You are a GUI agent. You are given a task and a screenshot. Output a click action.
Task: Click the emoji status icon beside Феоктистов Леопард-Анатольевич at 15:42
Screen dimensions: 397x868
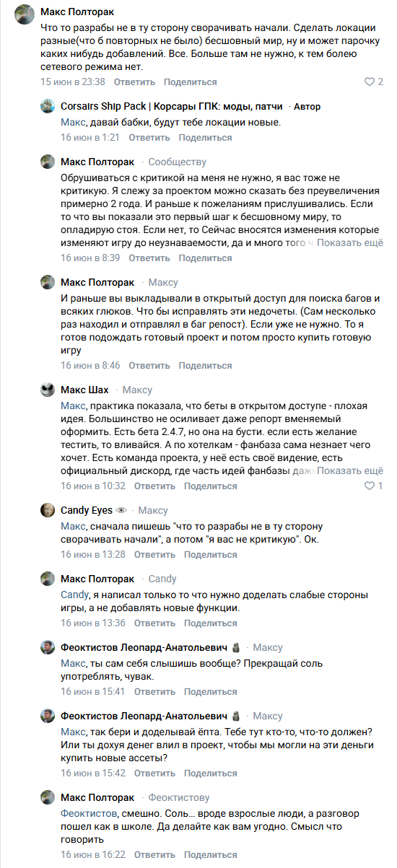click(x=236, y=716)
